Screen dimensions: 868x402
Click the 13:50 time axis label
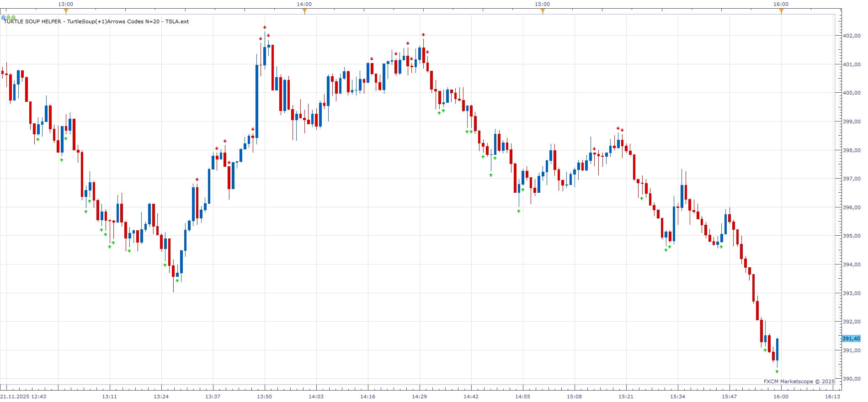click(264, 397)
